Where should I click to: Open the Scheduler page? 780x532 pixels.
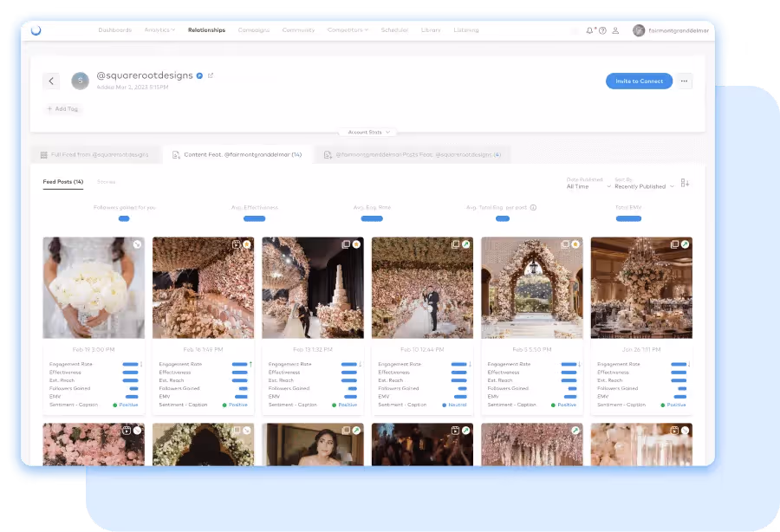tap(394, 29)
